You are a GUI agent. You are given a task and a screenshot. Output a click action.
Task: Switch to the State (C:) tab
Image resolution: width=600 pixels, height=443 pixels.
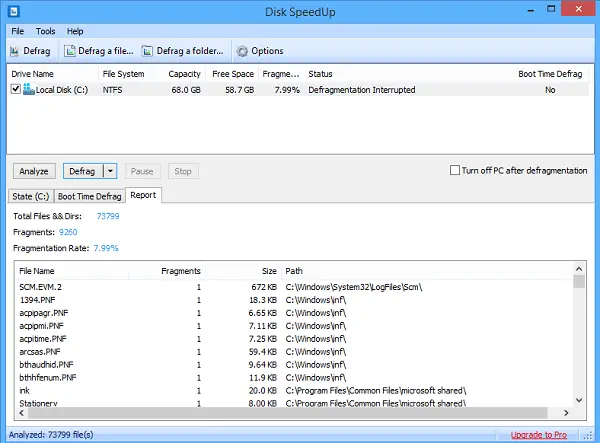[31, 197]
